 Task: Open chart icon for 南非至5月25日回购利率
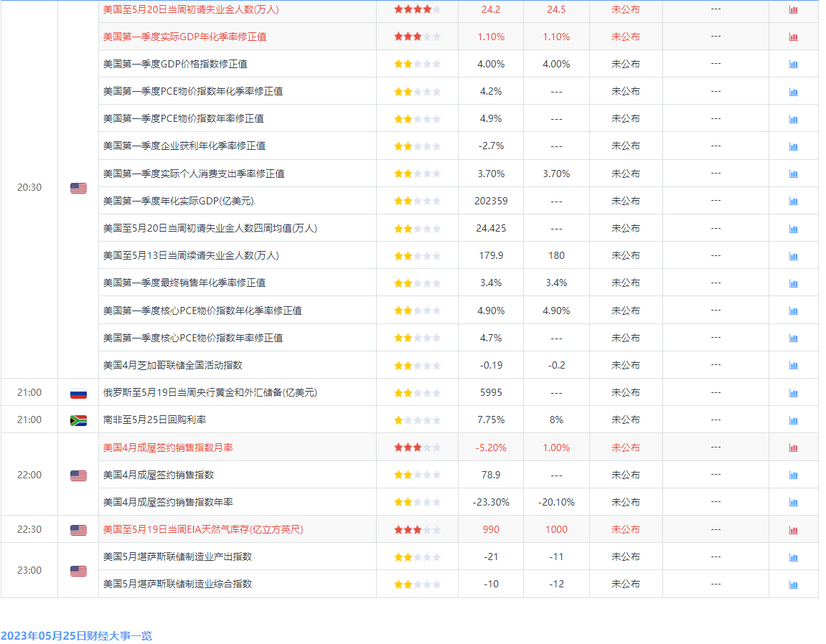793,420
